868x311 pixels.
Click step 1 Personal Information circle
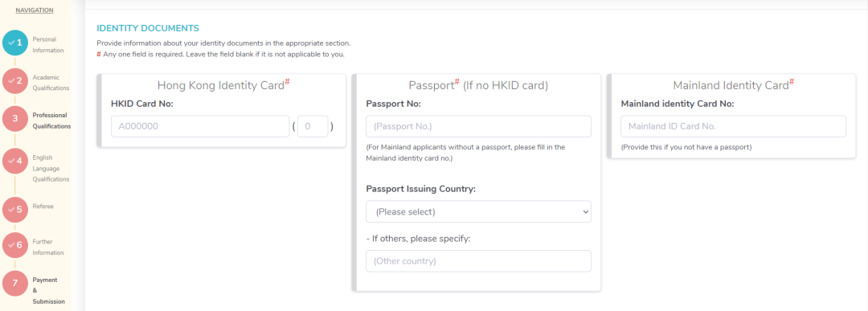point(15,43)
